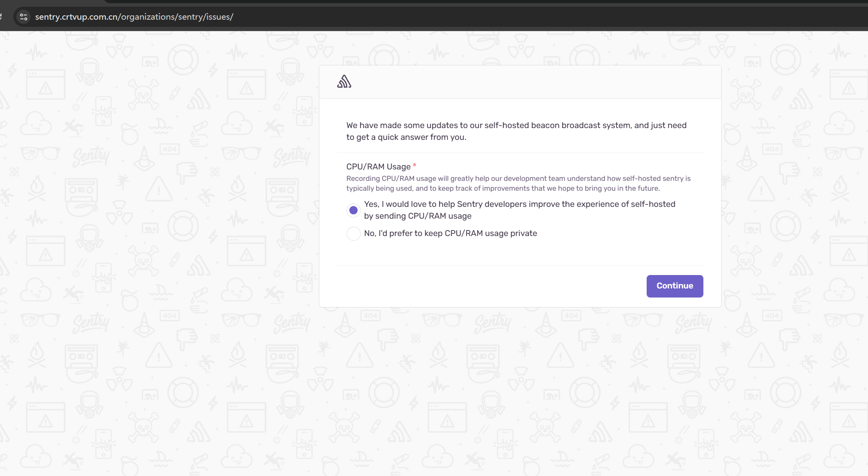Select the "Yes, I would love to help" radio
This screenshot has width=868, height=476.
pyautogui.click(x=353, y=210)
